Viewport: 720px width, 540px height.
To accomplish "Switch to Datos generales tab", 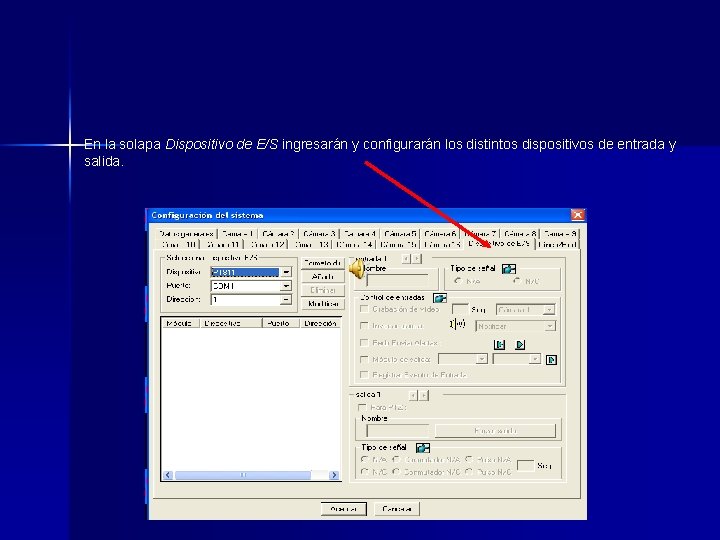I will pyautogui.click(x=186, y=234).
